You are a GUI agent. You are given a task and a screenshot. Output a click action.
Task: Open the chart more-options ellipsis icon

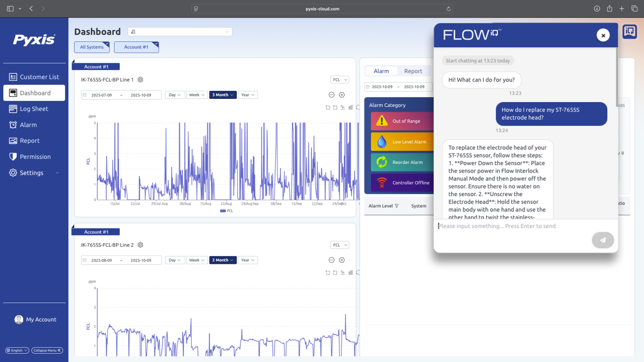click(332, 95)
